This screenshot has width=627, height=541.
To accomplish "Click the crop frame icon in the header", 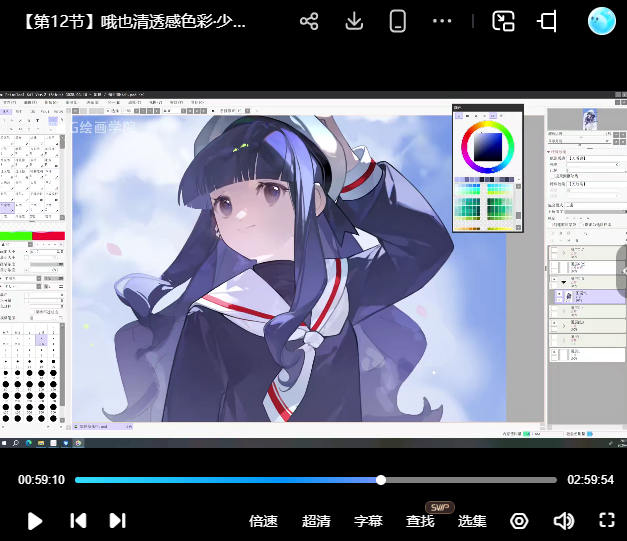I will tap(547, 21).
